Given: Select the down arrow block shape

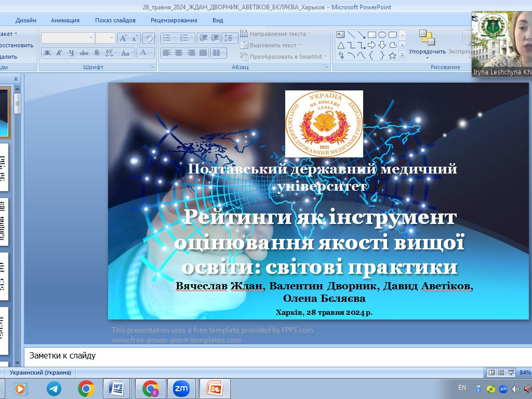Looking at the screenshot, I should pos(382,45).
